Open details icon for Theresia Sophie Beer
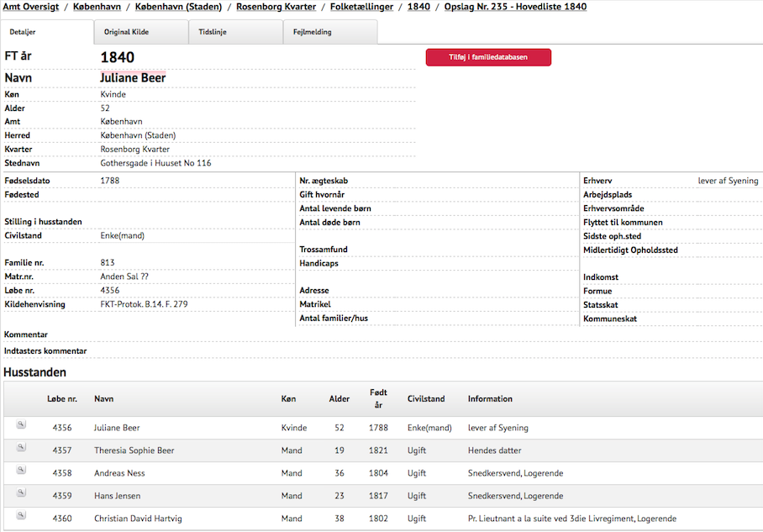763x532 pixels. pos(21,448)
